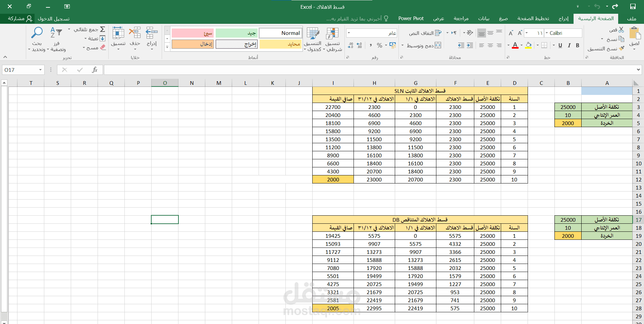Viewport: 644px width, 324px height.
Task: Toggle align text left
Action: tap(482, 45)
